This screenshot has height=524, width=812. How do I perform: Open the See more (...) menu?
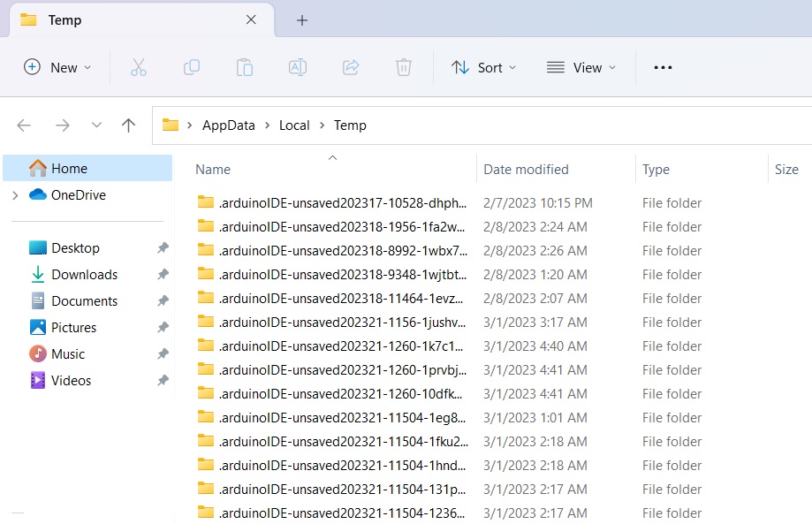pos(663,66)
